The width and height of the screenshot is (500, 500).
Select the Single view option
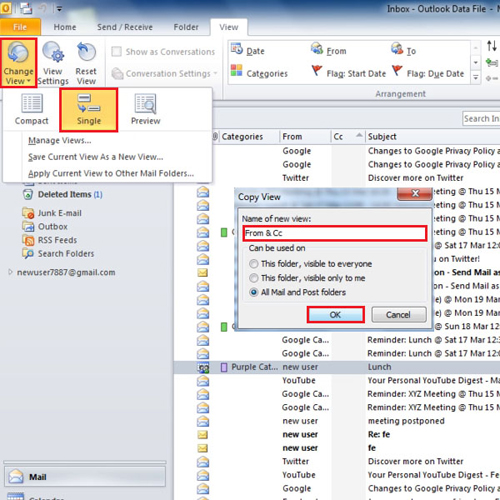point(89,110)
